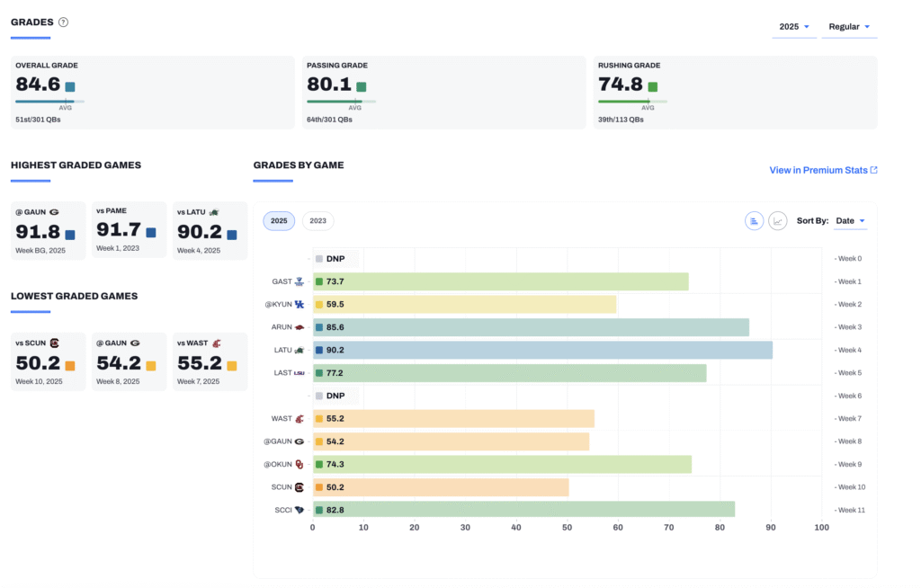Image resolution: width=921 pixels, height=588 pixels.
Task: Toggle the green Rushing Grade 74.8 square
Action: click(x=653, y=87)
